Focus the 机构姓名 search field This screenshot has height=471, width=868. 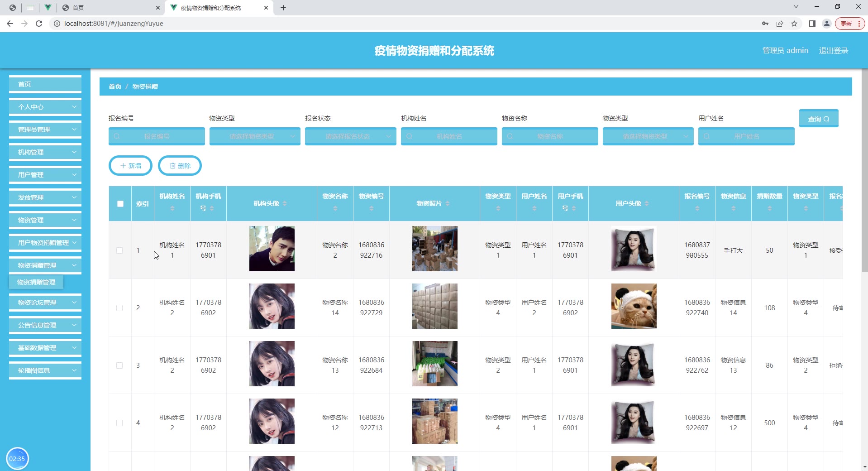(x=449, y=136)
